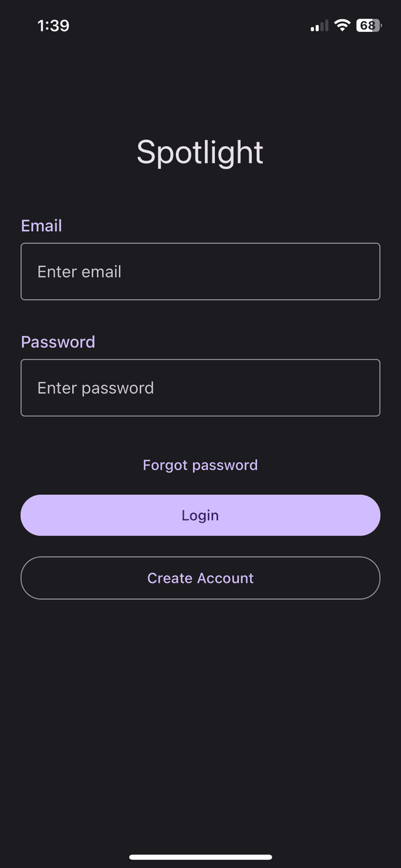Tap the 1:39 clock in status bar
401x868 pixels.
pyautogui.click(x=53, y=26)
